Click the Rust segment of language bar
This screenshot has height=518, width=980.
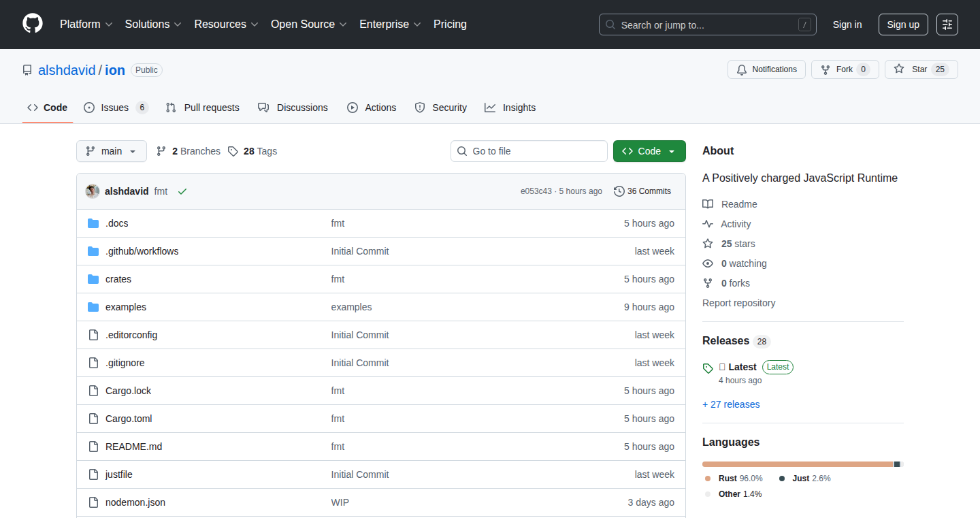798,464
